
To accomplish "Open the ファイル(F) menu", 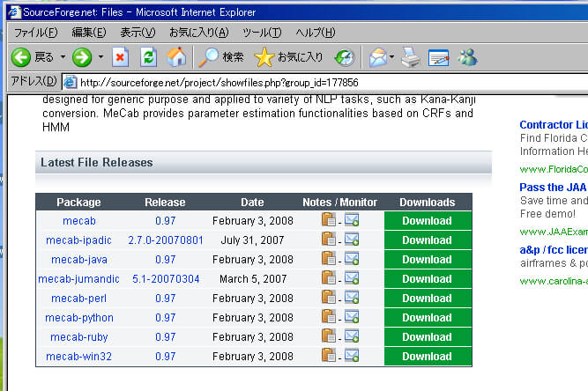I will tap(36, 33).
